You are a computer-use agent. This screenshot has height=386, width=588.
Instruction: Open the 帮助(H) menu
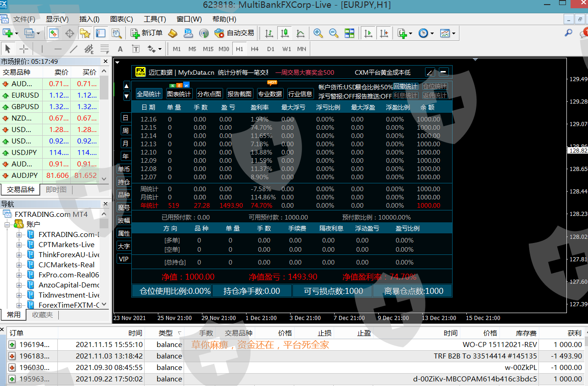(224, 19)
